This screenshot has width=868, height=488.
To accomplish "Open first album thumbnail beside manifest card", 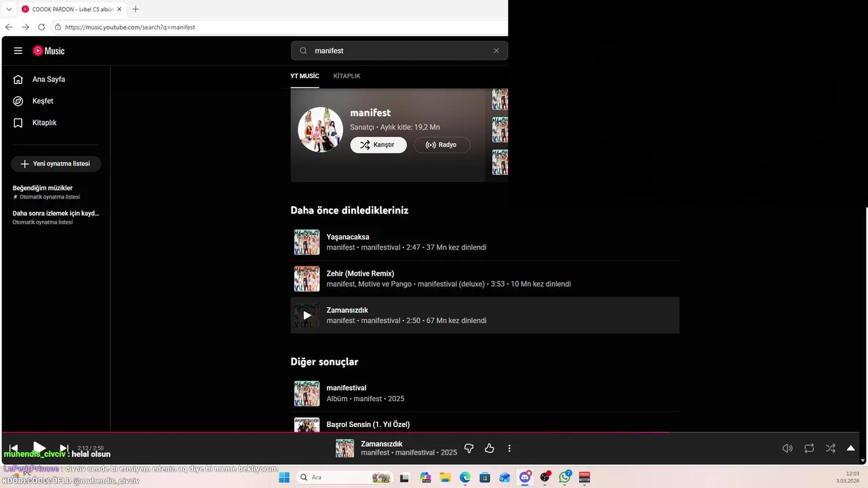I will tap(500, 99).
